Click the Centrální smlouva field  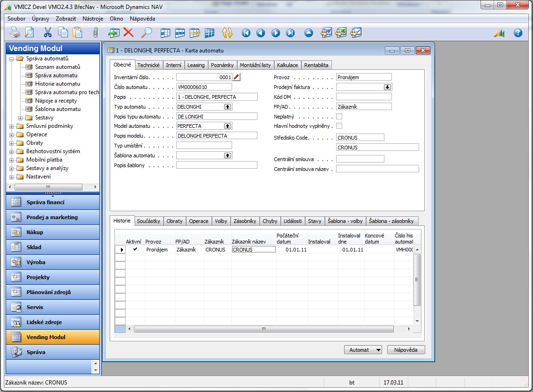(360, 159)
